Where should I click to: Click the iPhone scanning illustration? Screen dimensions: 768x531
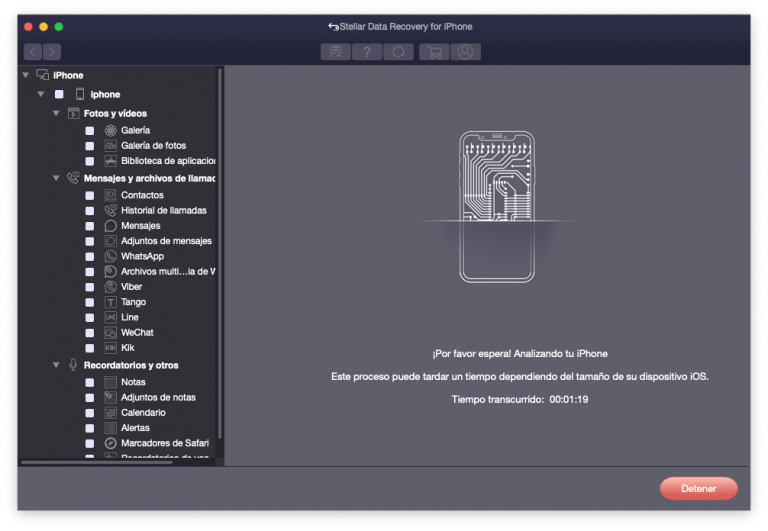[x=497, y=206]
